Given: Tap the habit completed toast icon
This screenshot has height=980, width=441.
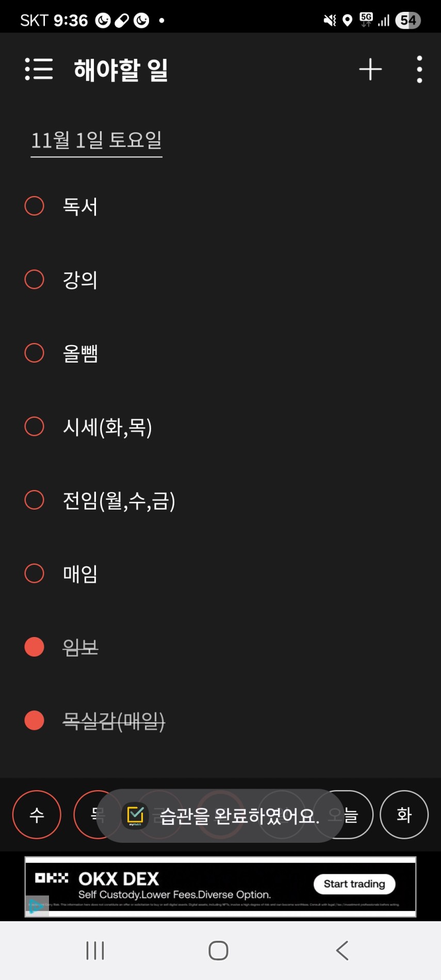Looking at the screenshot, I should pyautogui.click(x=135, y=815).
